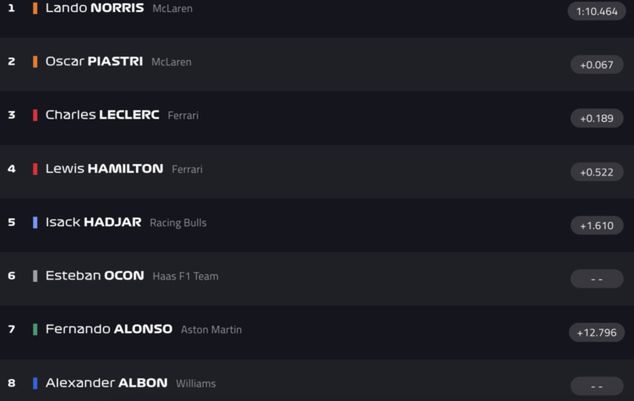The height and width of the screenshot is (401, 634).
Task: Click the +0.522 gap badge
Action: point(597,172)
